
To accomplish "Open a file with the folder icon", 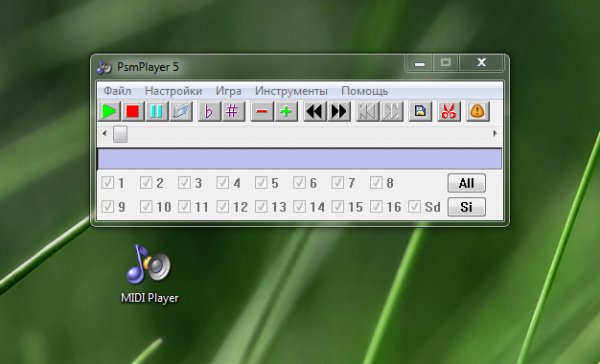I will coord(181,112).
